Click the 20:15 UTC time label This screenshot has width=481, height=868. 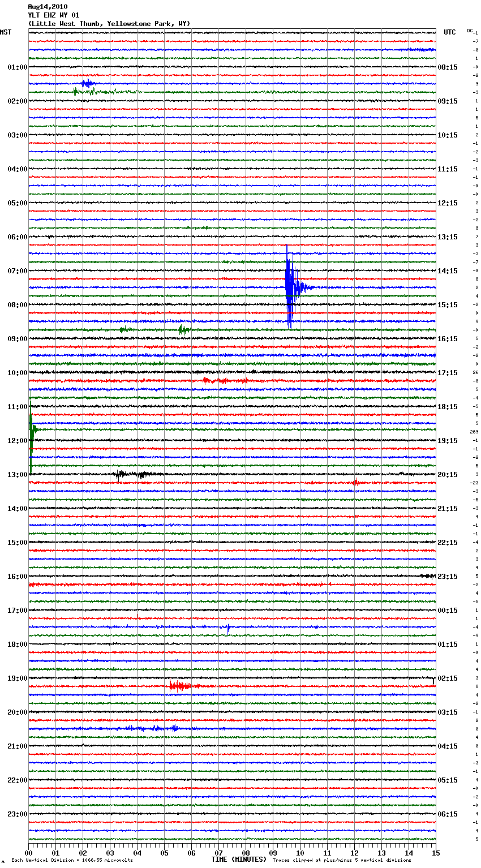[x=448, y=475]
